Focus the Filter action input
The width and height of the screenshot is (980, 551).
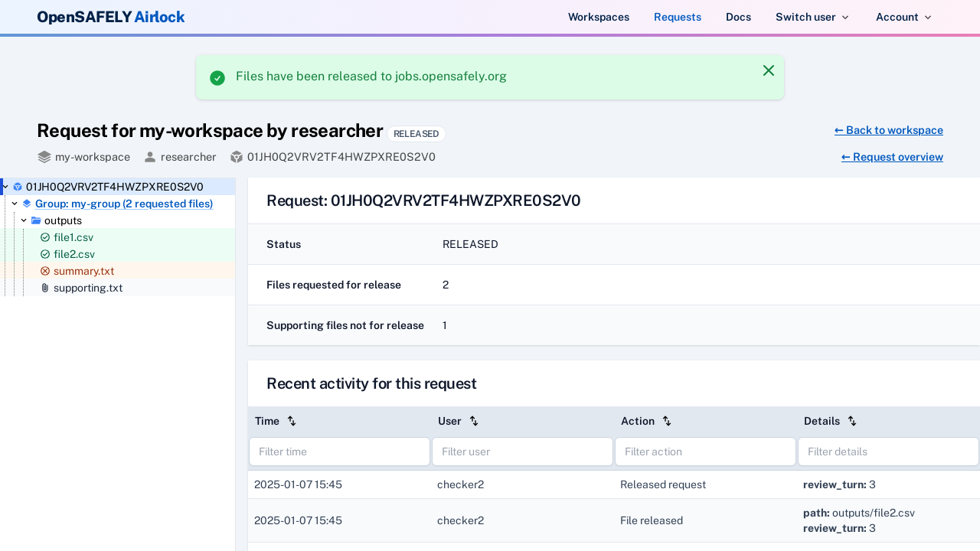(705, 452)
